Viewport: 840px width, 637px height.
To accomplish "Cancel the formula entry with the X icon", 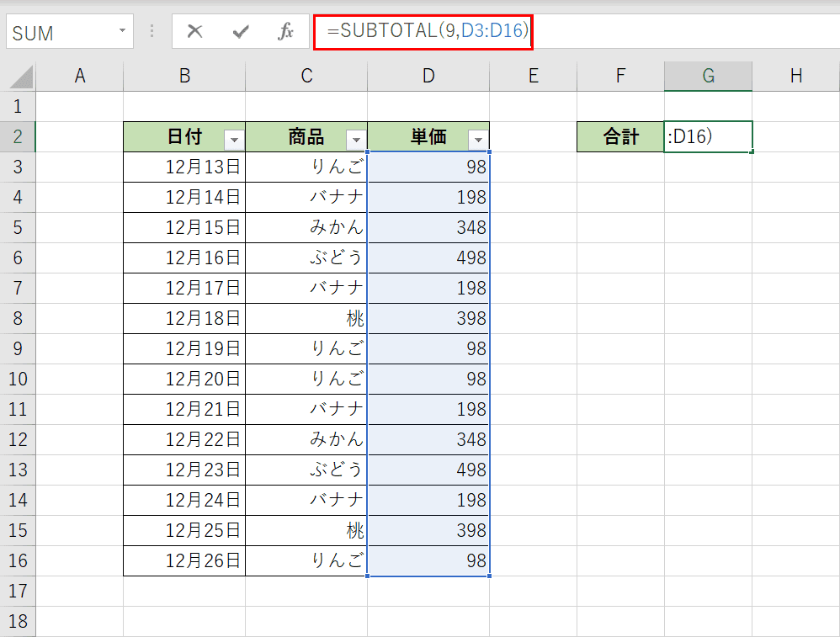I will click(194, 32).
